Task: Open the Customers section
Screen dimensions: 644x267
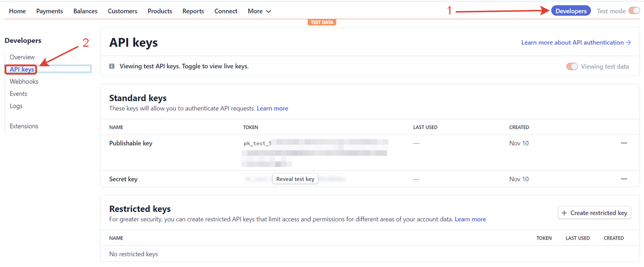Action: pyautogui.click(x=122, y=11)
